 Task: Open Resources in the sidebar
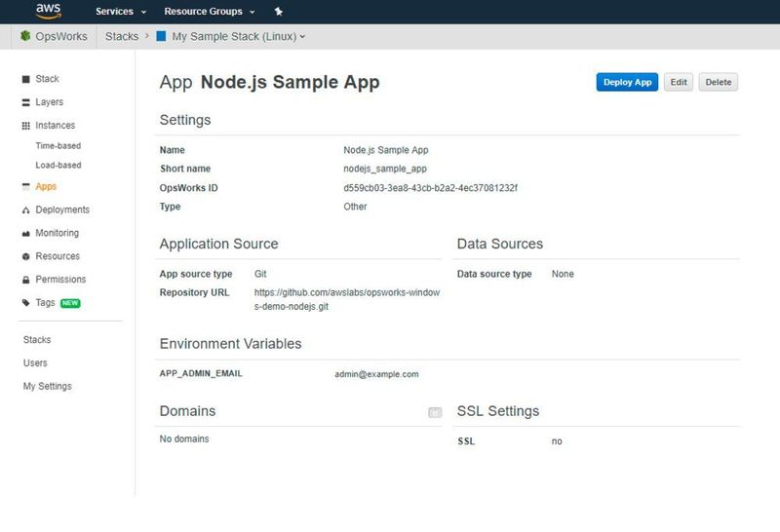(x=58, y=256)
